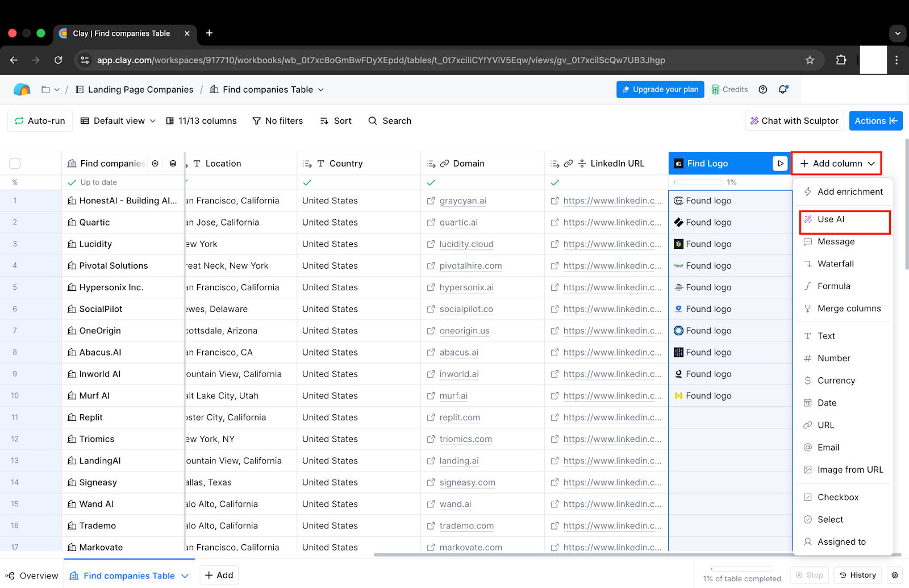Select Merge columns option
Viewport: 909px width, 588px height.
click(843, 308)
